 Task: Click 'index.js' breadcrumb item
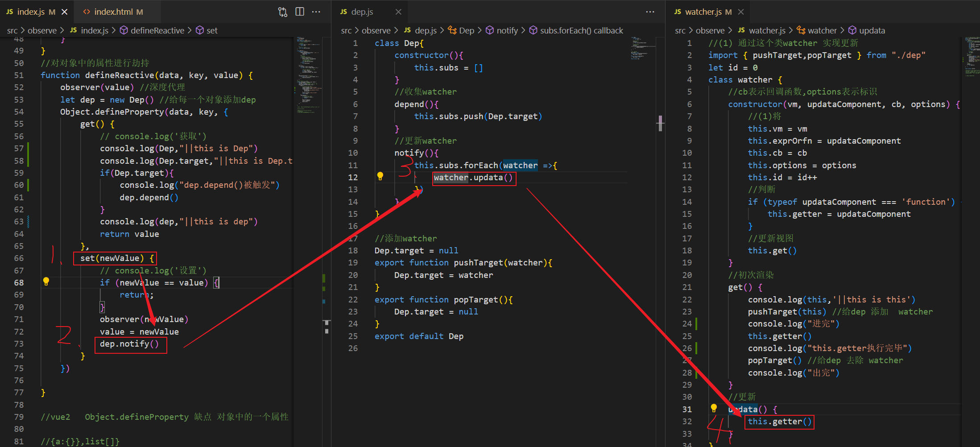coord(95,31)
